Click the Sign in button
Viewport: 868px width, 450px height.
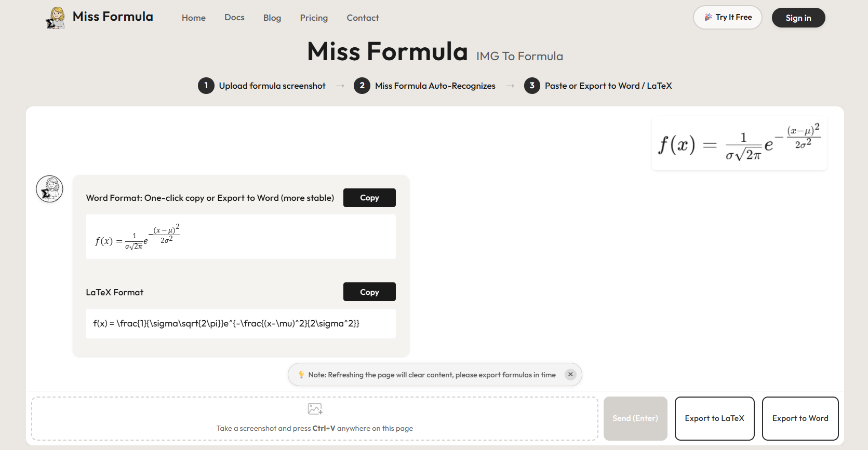click(x=798, y=18)
